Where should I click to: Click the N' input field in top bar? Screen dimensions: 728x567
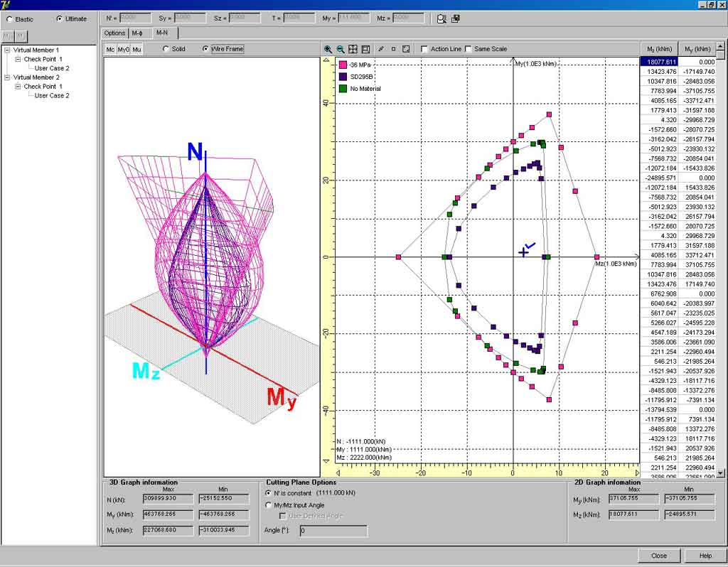coord(135,18)
